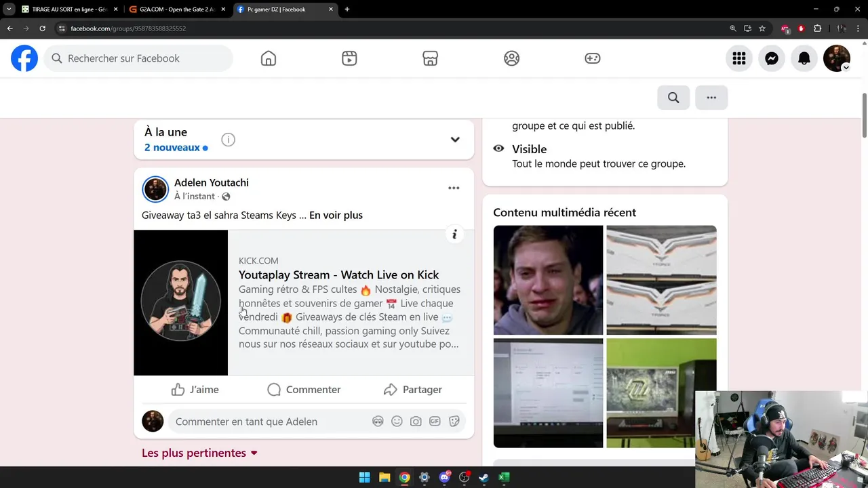The image size is (868, 488).
Task: Click the À l'instant timestamp
Action: click(195, 196)
